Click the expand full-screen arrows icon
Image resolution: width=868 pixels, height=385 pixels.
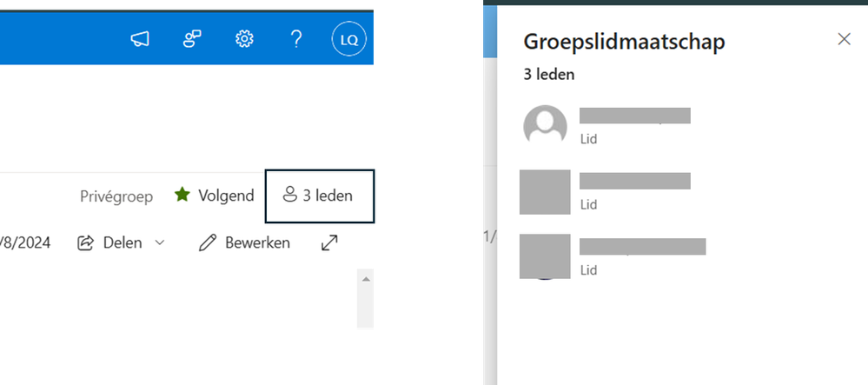click(329, 243)
